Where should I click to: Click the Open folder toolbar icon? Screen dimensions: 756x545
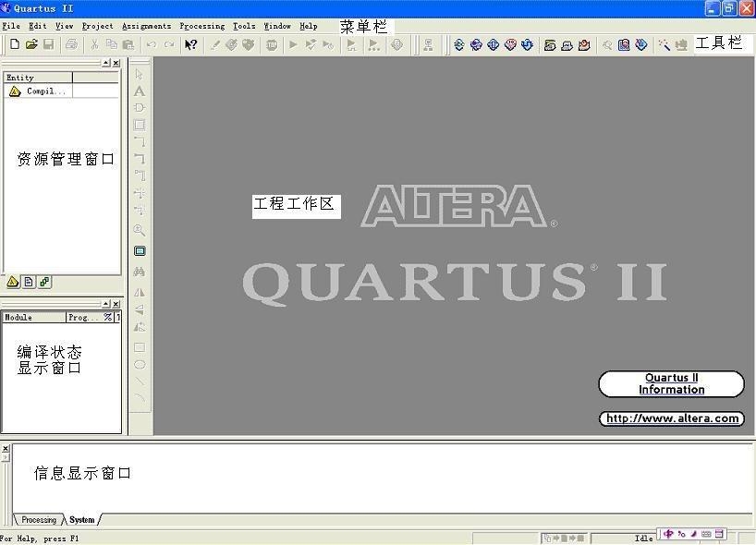tap(31, 44)
